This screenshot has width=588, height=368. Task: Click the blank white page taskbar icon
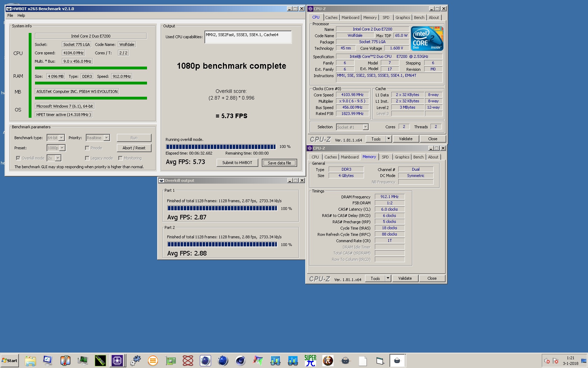[x=363, y=361]
